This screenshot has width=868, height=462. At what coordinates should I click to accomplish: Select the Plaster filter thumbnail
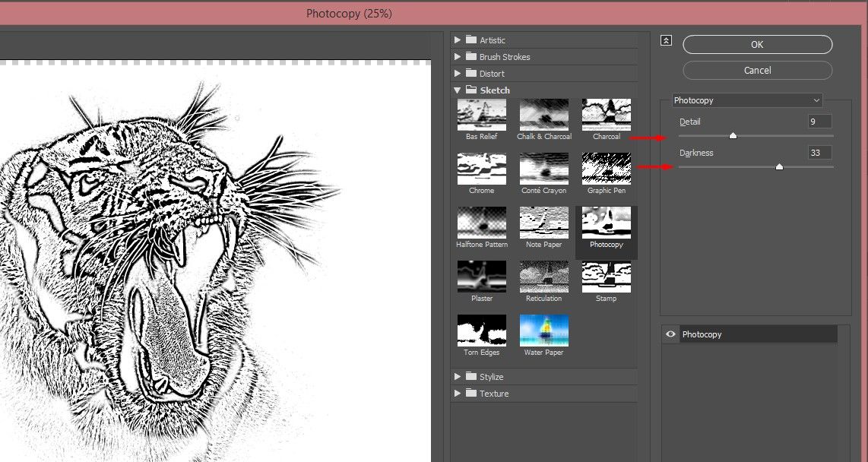point(481,277)
